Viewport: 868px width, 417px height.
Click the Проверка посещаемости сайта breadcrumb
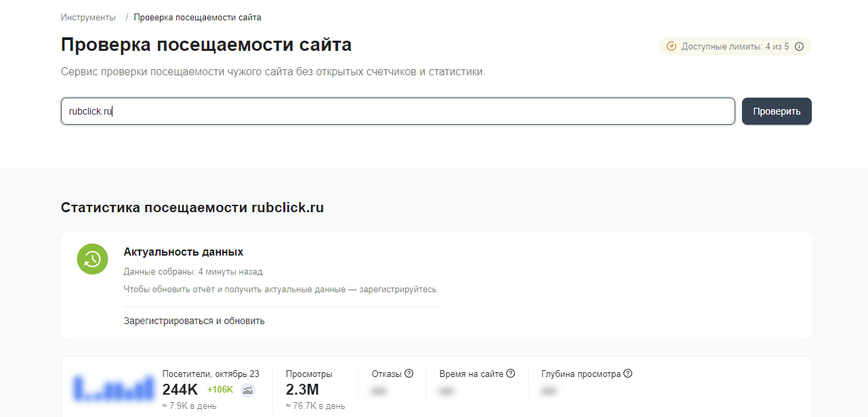pyautogui.click(x=197, y=17)
